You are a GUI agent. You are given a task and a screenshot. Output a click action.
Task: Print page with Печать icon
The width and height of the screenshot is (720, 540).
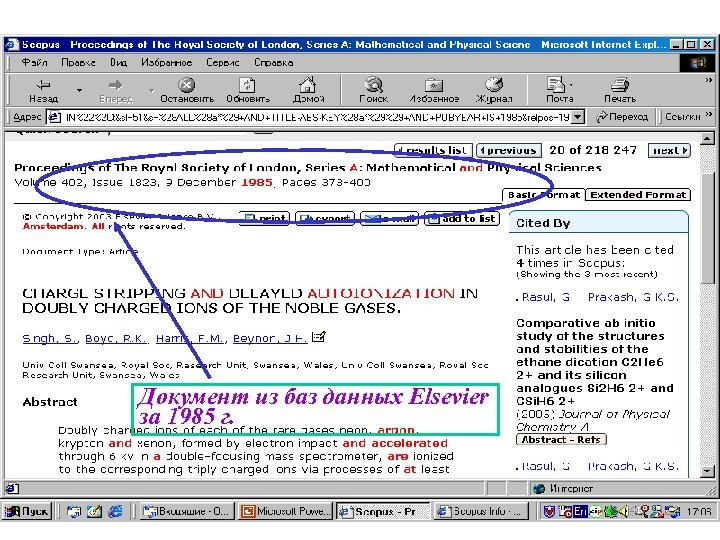pyautogui.click(x=620, y=90)
